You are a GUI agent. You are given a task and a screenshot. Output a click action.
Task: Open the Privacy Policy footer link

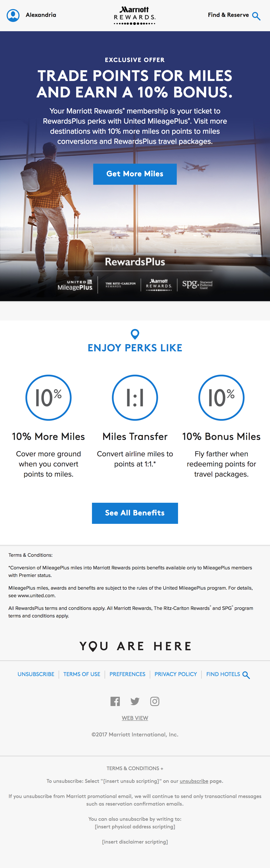click(x=176, y=674)
